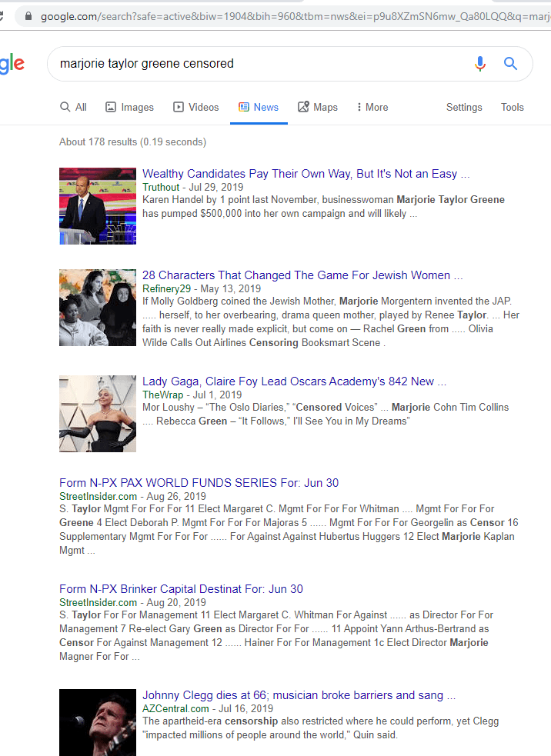551x756 pixels.
Task: Select the All results tab
Action: click(x=73, y=108)
